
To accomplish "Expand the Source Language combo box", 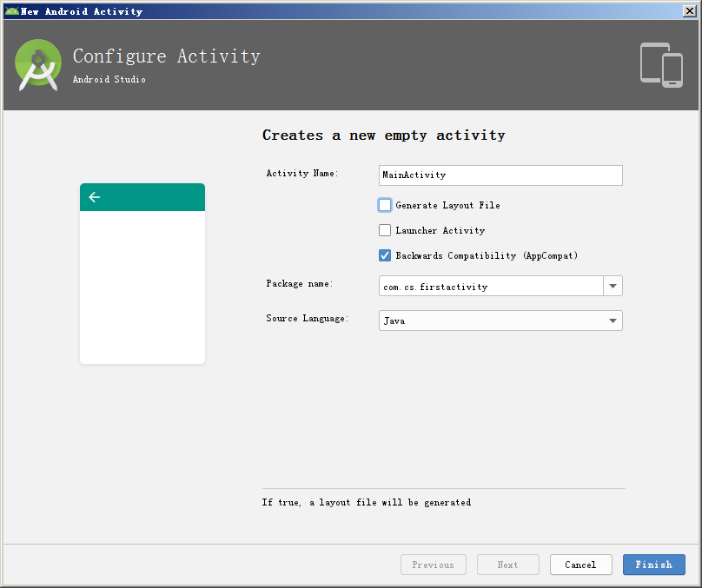I will click(500, 320).
